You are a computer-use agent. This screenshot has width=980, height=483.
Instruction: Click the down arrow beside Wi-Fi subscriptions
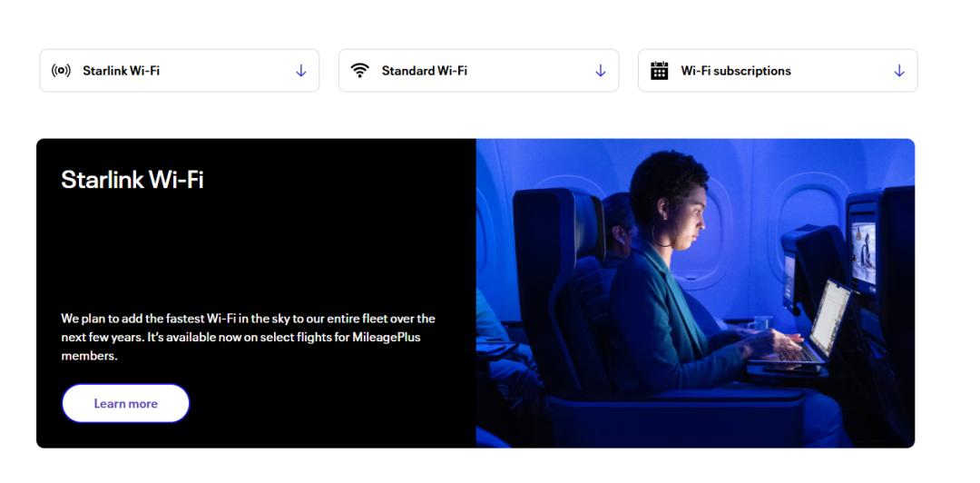899,71
